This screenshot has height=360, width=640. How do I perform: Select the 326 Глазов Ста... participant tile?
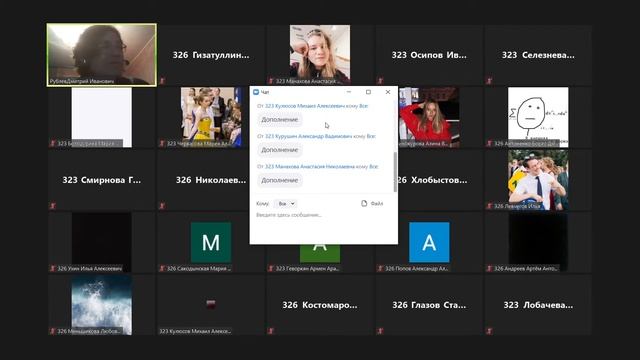coord(429,305)
